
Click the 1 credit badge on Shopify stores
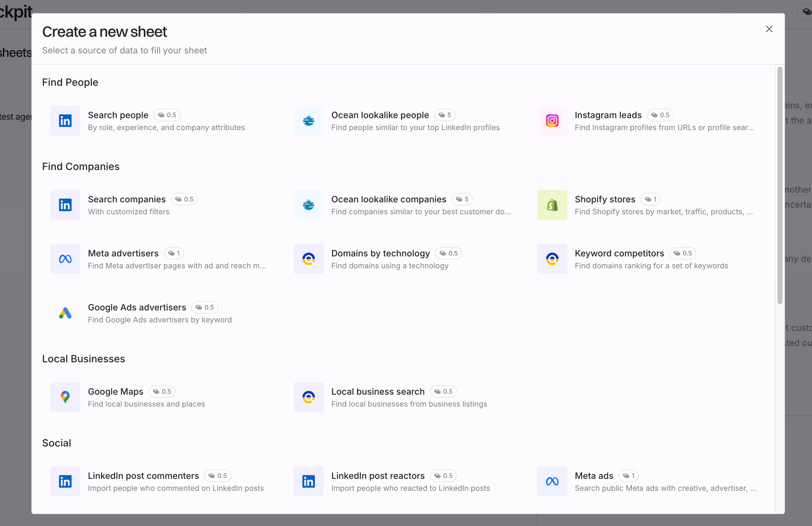coord(651,199)
